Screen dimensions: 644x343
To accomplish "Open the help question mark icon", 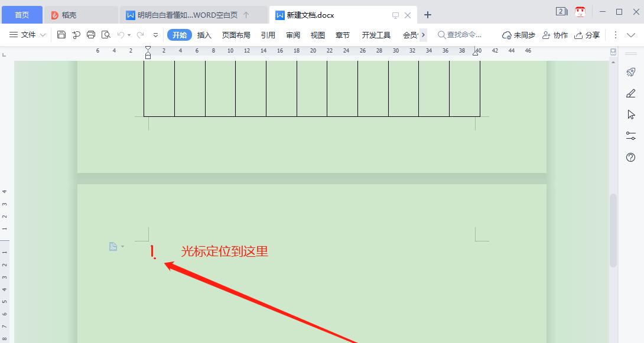I will point(631,157).
